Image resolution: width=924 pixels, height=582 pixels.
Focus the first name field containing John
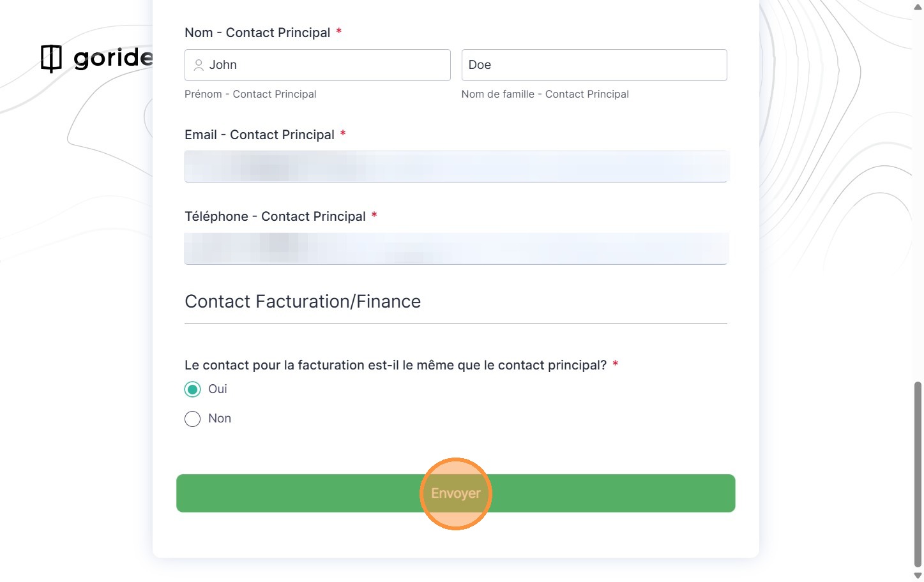pyautogui.click(x=326, y=65)
